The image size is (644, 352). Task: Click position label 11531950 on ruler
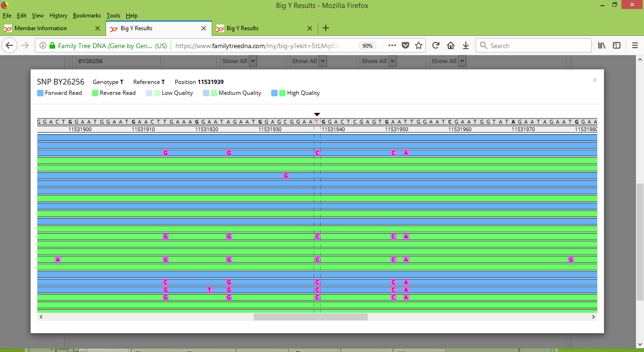click(396, 129)
